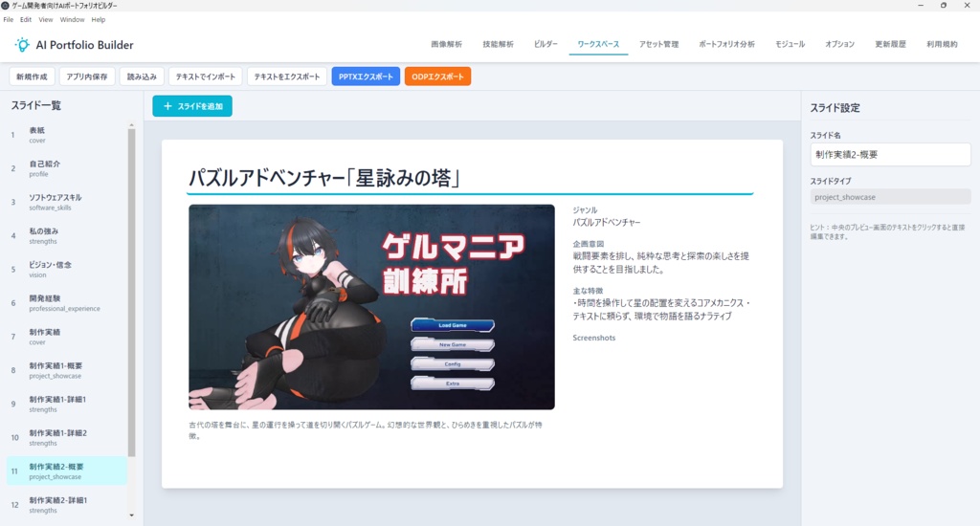
Task: Click the AI Portfolio Builder lightbulb logo
Action: 22,44
